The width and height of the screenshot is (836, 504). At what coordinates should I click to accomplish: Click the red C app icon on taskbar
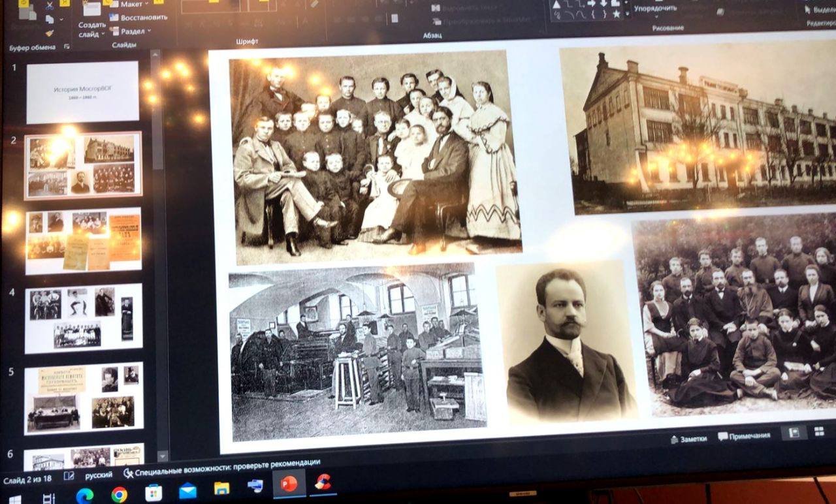[323, 482]
